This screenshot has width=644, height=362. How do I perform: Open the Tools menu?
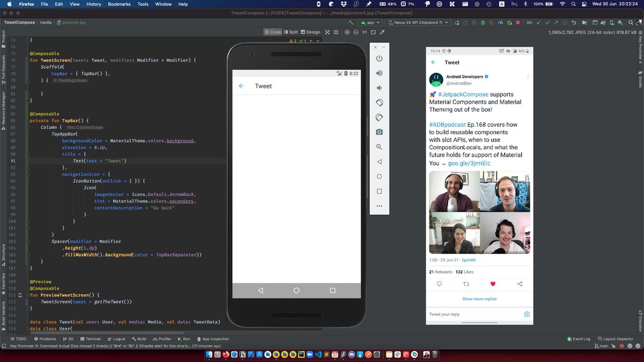pyautogui.click(x=143, y=4)
